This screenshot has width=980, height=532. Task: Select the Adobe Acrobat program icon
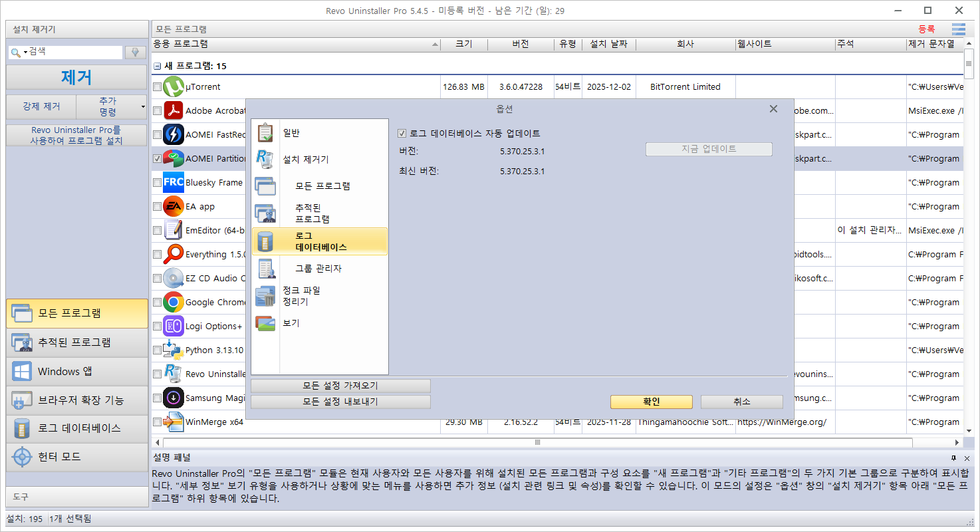click(x=174, y=111)
